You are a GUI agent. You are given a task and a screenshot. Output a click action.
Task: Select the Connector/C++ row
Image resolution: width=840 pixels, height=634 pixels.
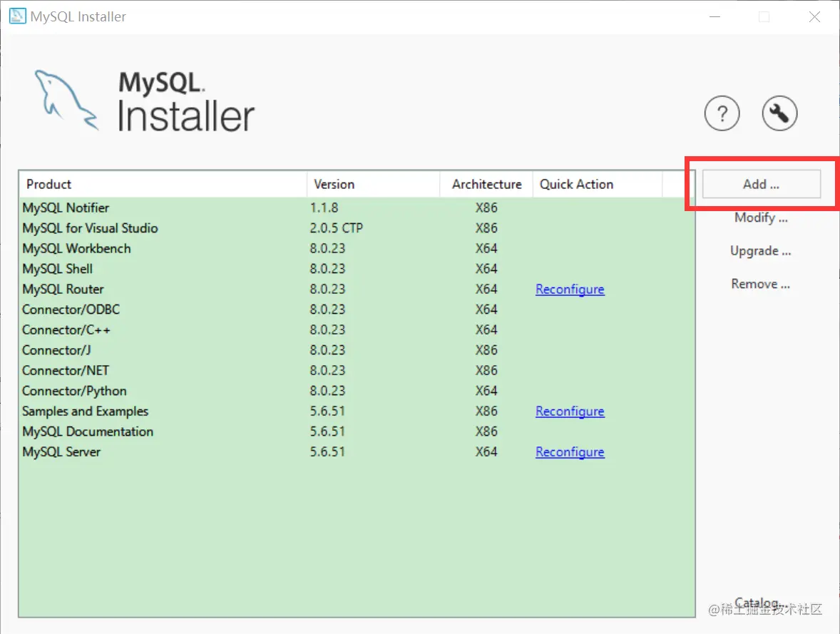(x=357, y=330)
